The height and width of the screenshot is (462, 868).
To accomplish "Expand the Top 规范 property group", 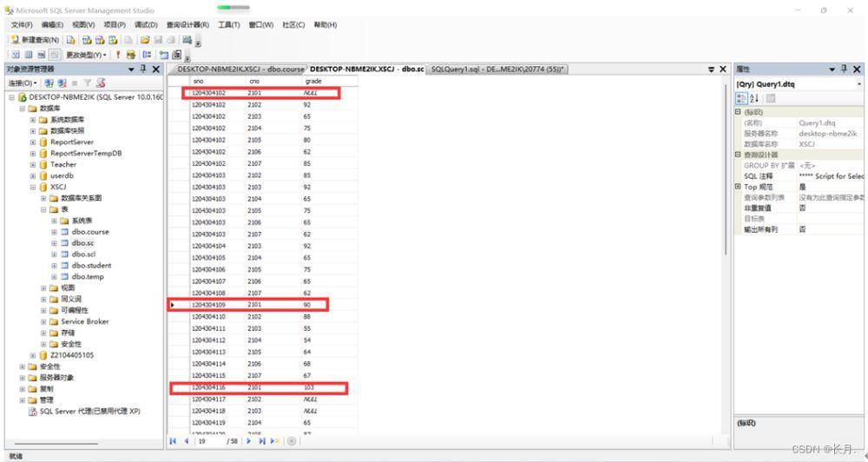I will pyautogui.click(x=738, y=187).
